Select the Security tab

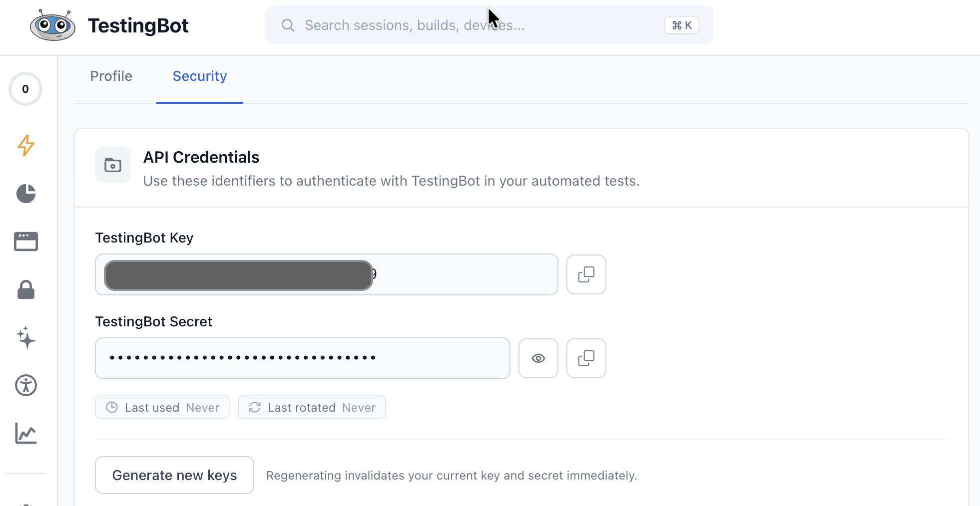pyautogui.click(x=200, y=76)
